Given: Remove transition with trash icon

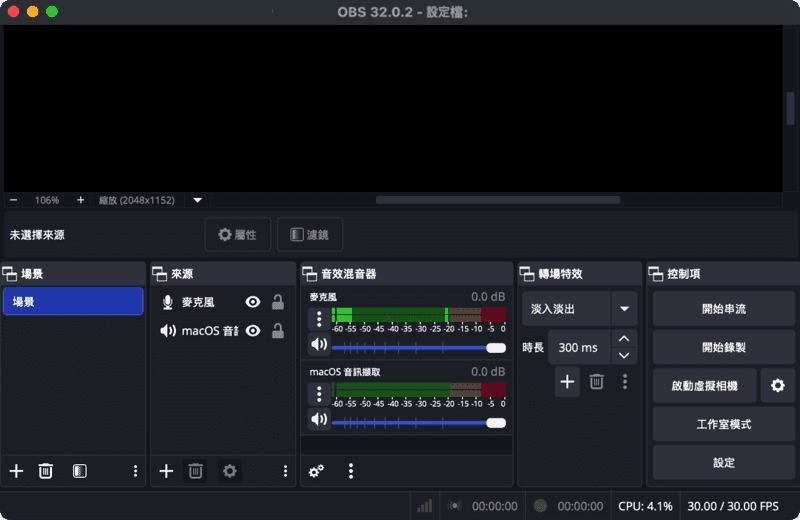Looking at the screenshot, I should click(596, 382).
